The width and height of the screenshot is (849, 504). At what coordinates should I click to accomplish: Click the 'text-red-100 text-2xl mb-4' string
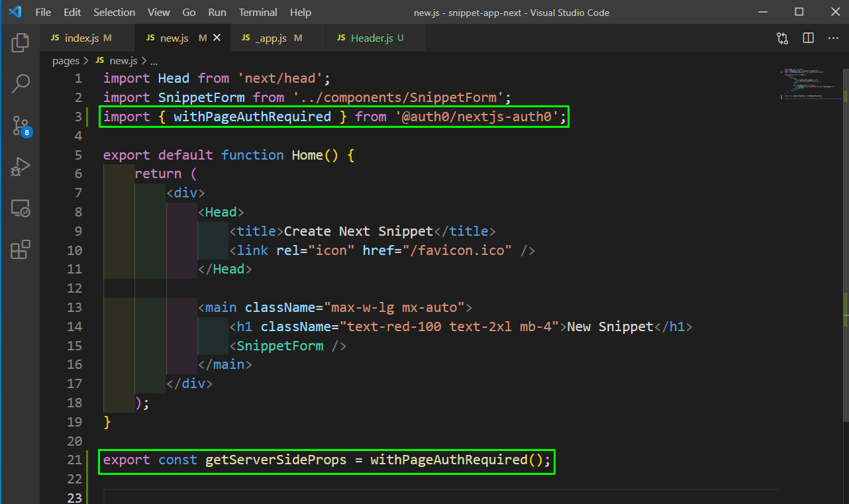(x=450, y=327)
